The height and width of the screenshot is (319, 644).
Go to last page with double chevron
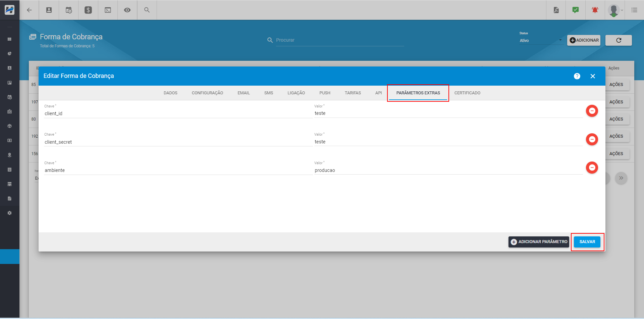click(621, 178)
